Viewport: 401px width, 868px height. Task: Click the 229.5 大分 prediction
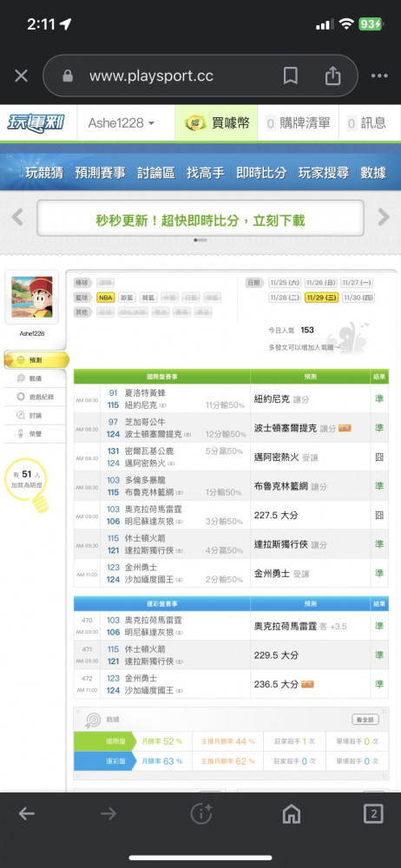click(x=276, y=654)
